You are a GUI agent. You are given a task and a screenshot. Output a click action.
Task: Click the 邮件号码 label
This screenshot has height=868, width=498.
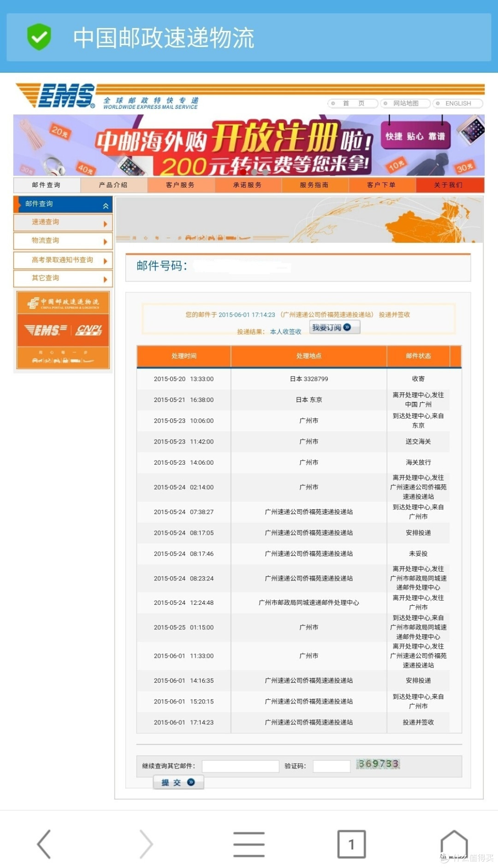pyautogui.click(x=162, y=266)
